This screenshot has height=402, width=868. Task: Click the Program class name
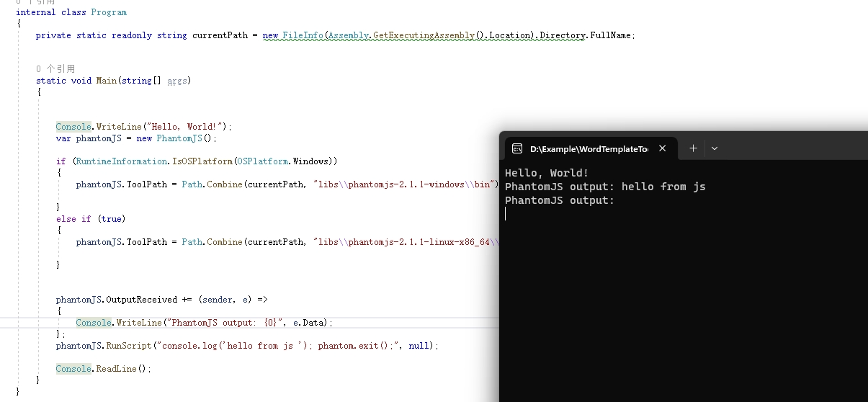tap(109, 12)
